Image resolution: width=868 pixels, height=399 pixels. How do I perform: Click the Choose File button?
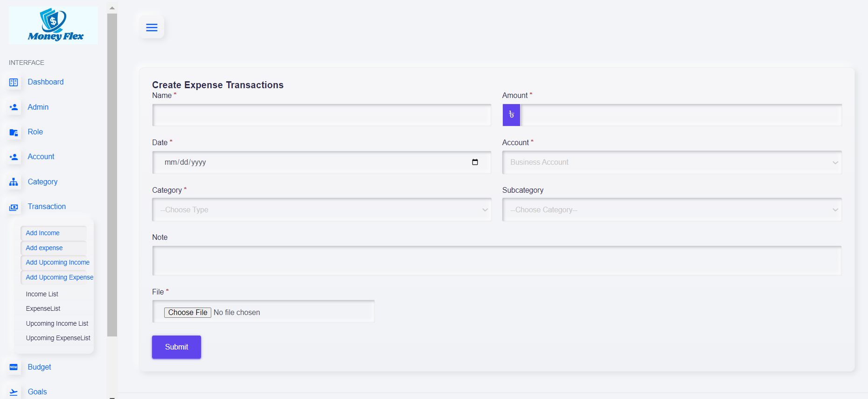point(187,313)
